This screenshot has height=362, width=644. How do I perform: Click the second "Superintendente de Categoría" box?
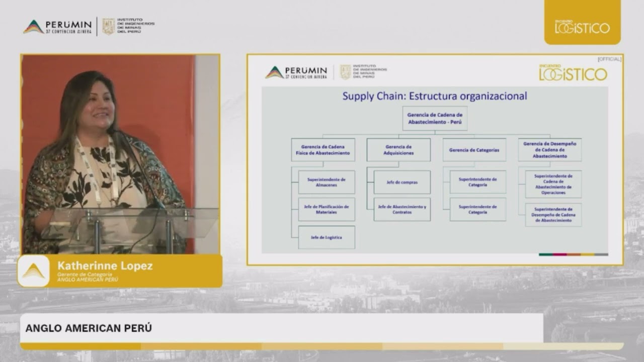coord(478,209)
